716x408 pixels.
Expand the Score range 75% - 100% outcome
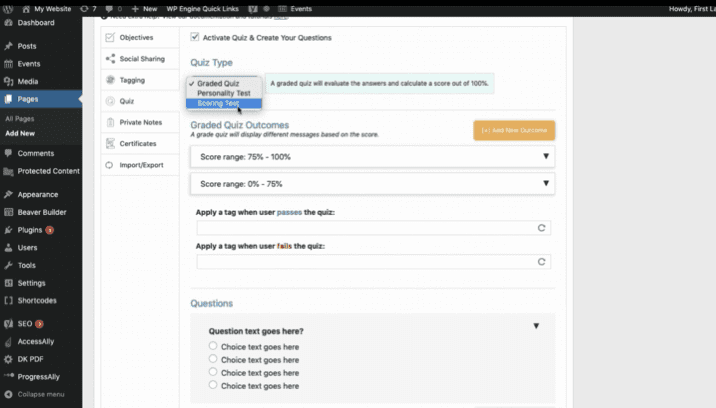[x=546, y=156]
